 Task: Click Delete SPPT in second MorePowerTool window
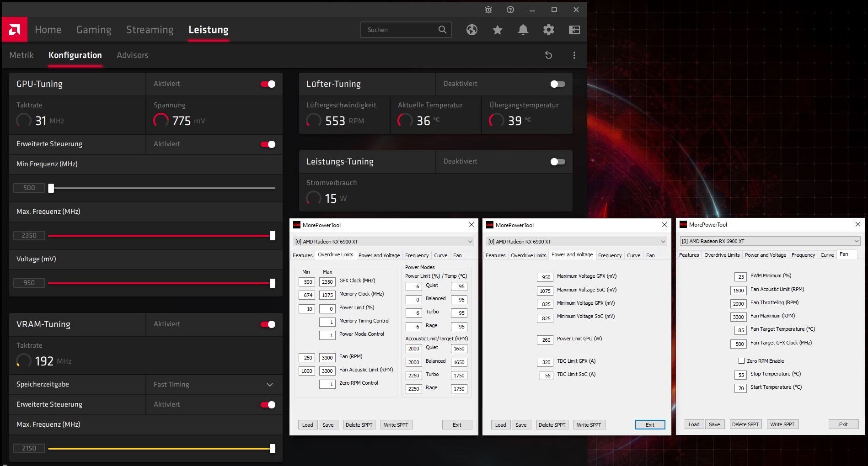click(552, 425)
